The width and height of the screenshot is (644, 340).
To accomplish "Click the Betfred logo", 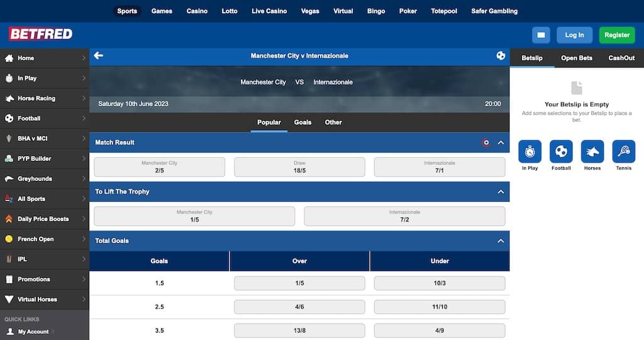I will (x=41, y=34).
